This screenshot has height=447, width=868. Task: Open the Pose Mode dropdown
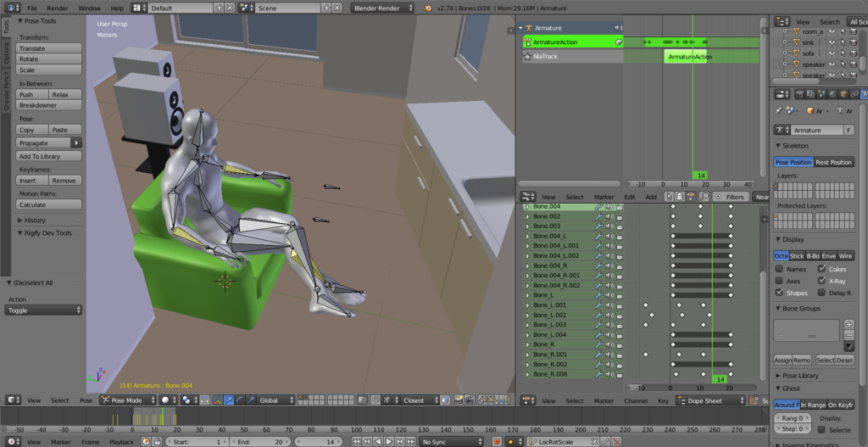pyautogui.click(x=128, y=400)
